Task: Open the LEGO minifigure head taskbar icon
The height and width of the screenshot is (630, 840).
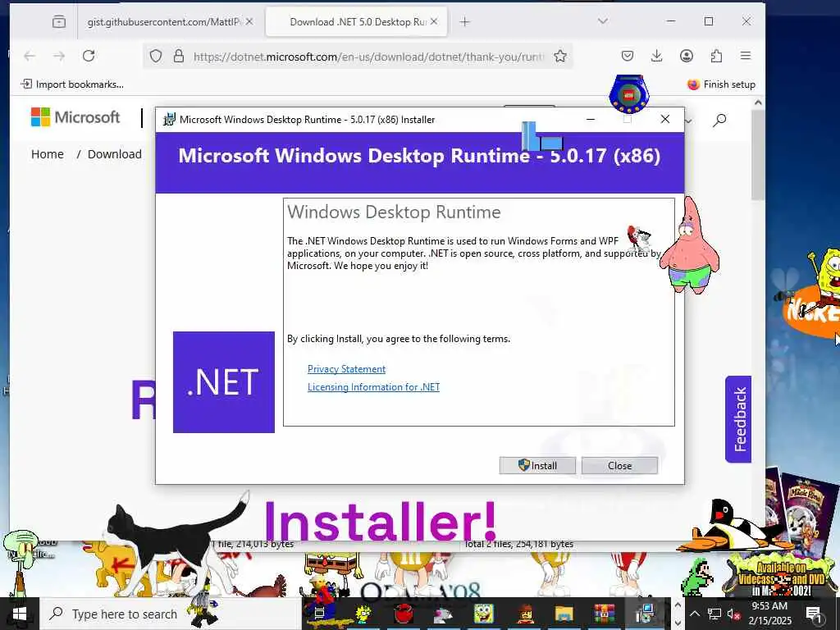Action: (524, 614)
